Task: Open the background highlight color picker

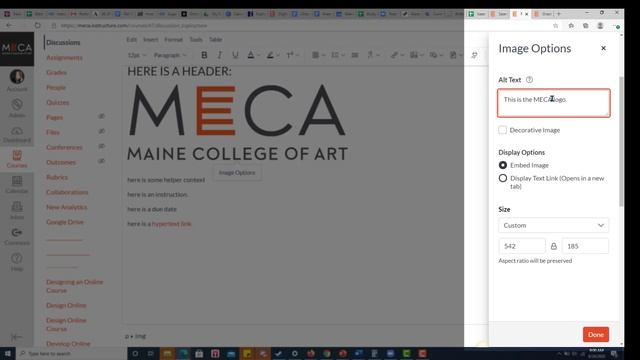Action: click(273, 55)
